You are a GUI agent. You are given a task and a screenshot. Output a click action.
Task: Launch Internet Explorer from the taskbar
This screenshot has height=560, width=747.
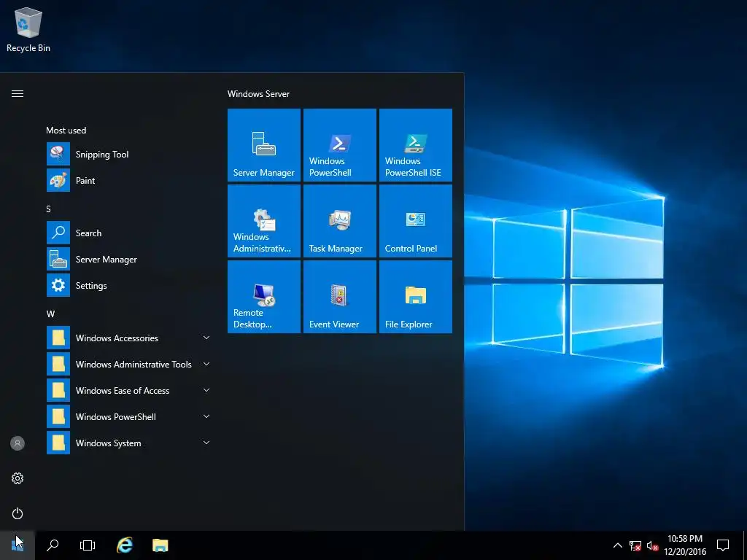click(125, 545)
